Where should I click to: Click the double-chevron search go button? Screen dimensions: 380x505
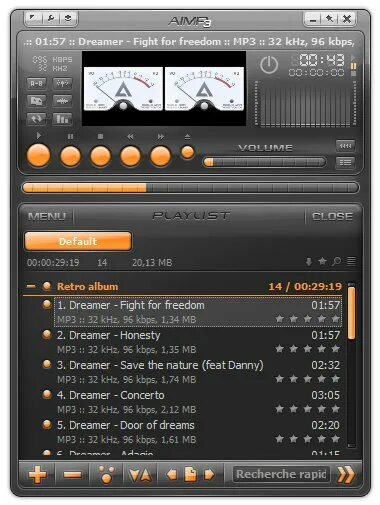[346, 475]
